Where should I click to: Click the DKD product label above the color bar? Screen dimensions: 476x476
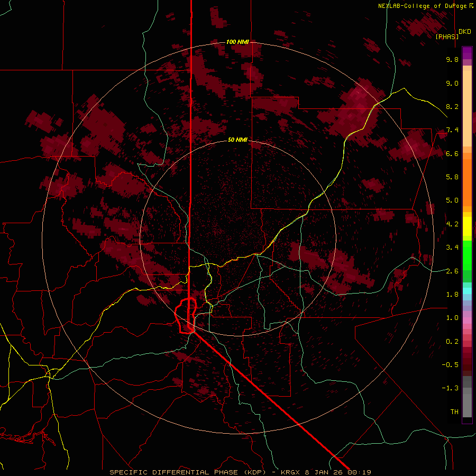pos(464,32)
